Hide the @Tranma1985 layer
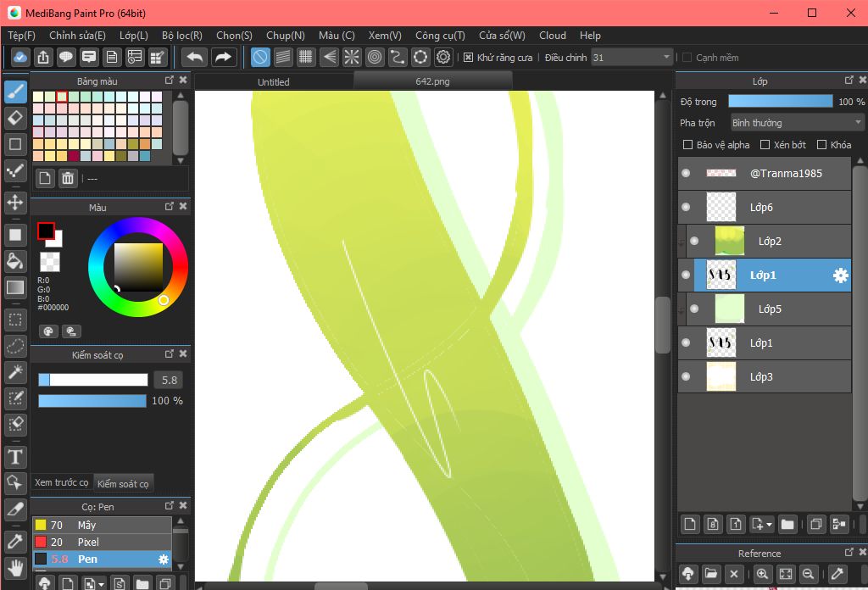Viewport: 868px width, 590px height. (x=686, y=173)
